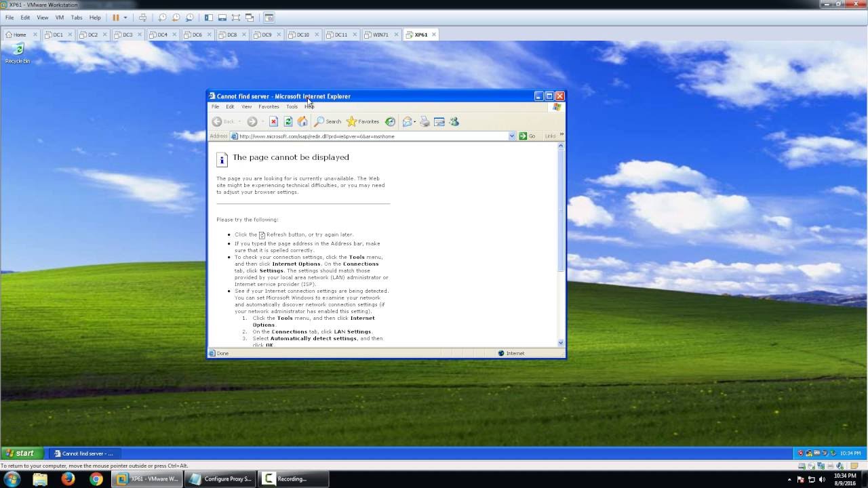Click the IE Messenger icon
The image size is (868, 488).
454,121
